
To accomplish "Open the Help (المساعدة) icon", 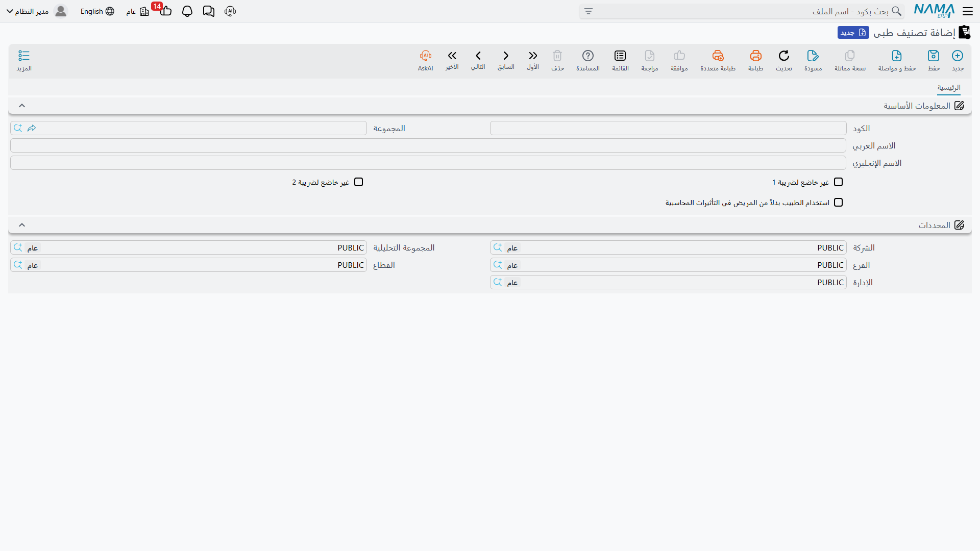I will [x=588, y=56].
